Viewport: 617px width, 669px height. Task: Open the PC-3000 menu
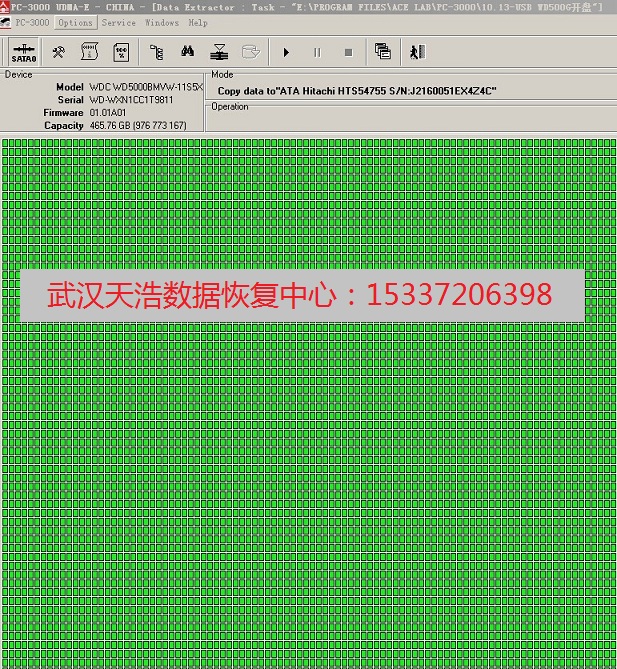(x=28, y=23)
